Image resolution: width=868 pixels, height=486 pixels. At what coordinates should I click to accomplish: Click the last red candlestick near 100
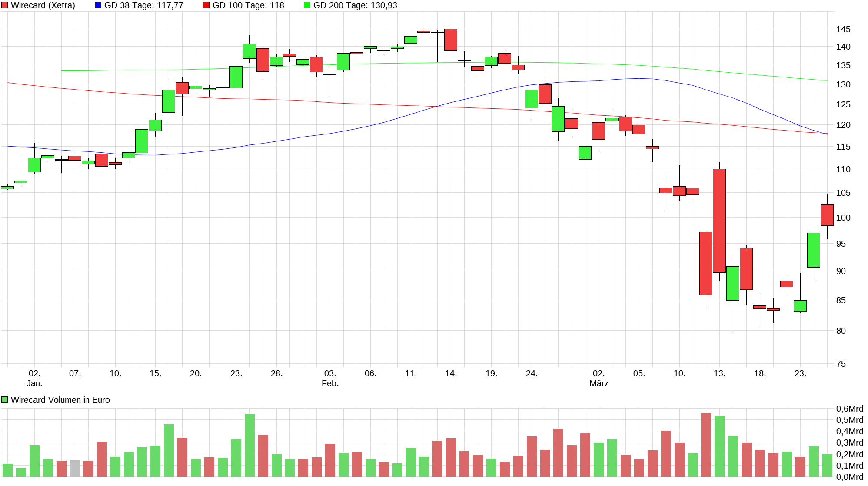coord(827,215)
